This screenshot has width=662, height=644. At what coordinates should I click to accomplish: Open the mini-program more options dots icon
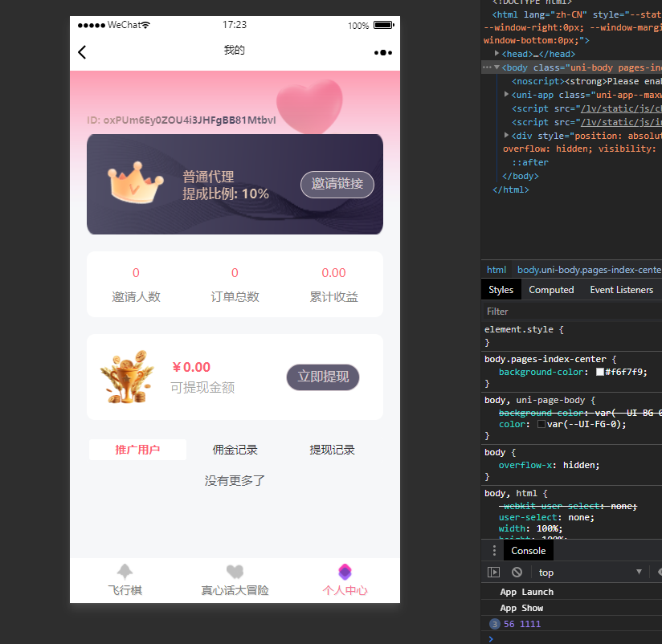pyautogui.click(x=383, y=51)
